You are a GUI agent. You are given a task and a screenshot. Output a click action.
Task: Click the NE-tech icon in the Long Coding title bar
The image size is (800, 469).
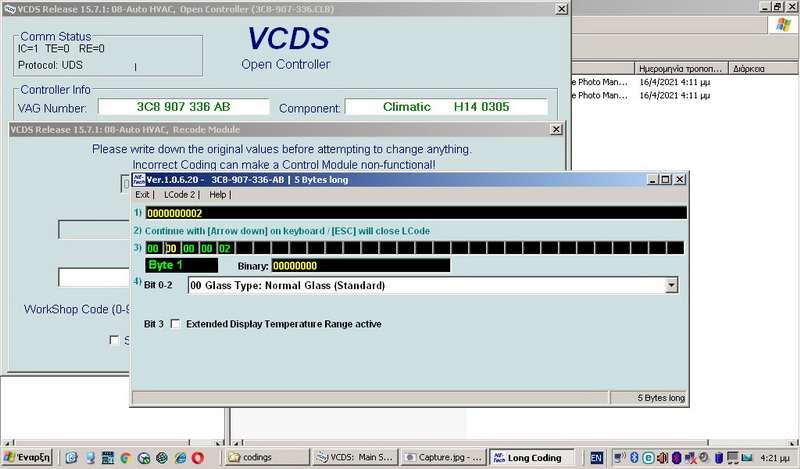tap(139, 180)
